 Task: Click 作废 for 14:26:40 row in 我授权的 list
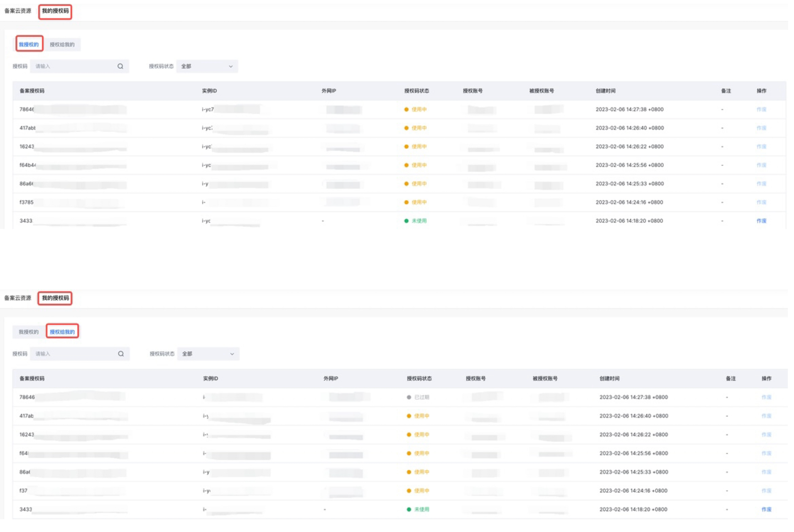tap(761, 128)
